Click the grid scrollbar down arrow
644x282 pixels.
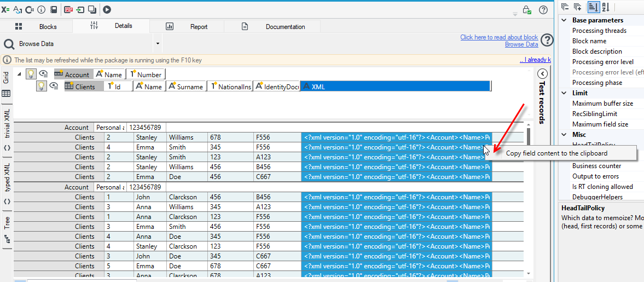tap(529, 273)
